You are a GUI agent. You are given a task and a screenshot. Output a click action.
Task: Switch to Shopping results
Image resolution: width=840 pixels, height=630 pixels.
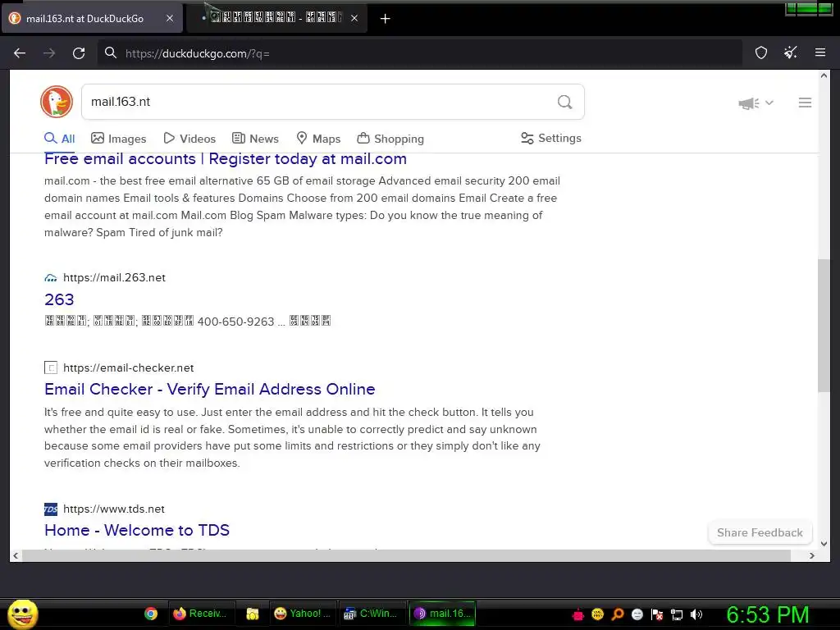point(390,139)
